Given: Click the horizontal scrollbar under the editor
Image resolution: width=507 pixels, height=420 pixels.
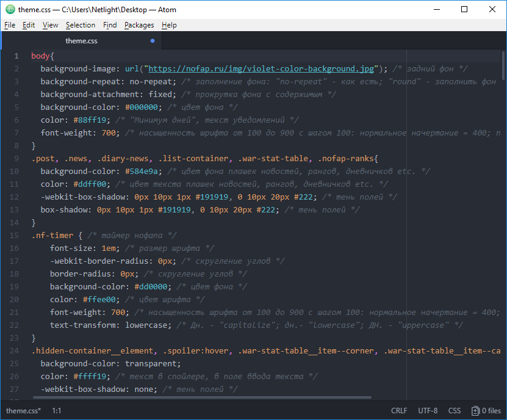Looking at the screenshot, I should 201,397.
